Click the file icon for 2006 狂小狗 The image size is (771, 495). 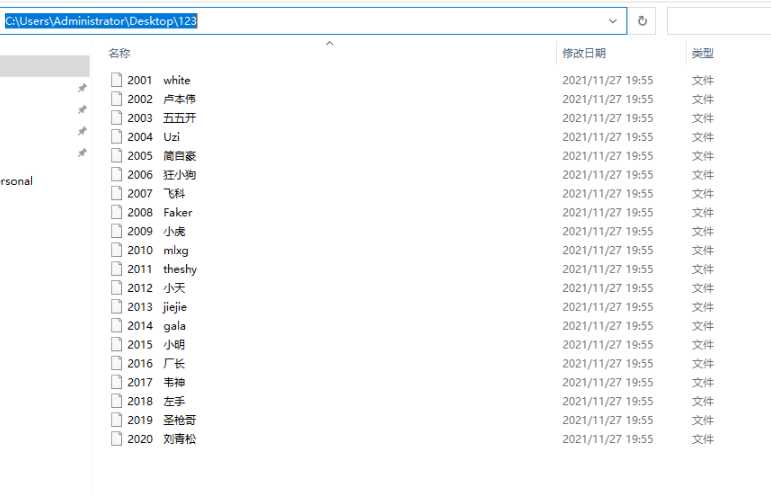click(x=117, y=175)
